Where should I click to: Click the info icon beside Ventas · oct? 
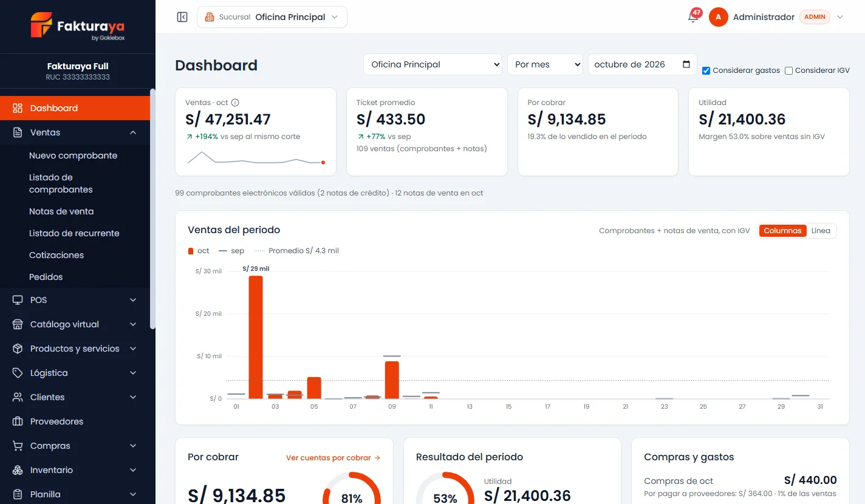[236, 103]
